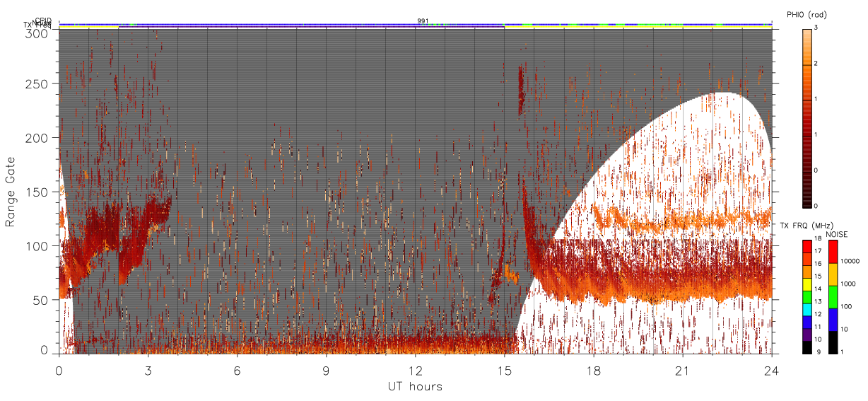Click the red segment of TX FRQ colorbar

point(807,247)
